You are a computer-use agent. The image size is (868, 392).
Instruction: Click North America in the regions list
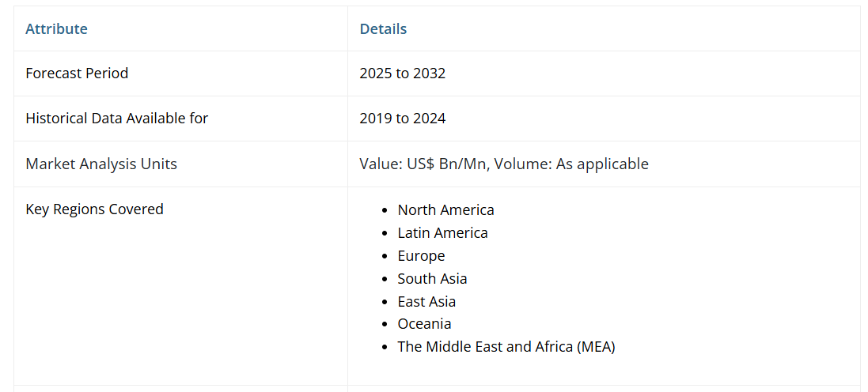(x=445, y=210)
